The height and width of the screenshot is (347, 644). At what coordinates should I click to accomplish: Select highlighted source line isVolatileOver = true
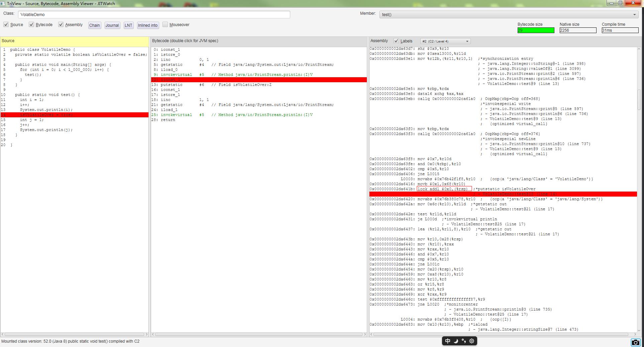(x=75, y=115)
